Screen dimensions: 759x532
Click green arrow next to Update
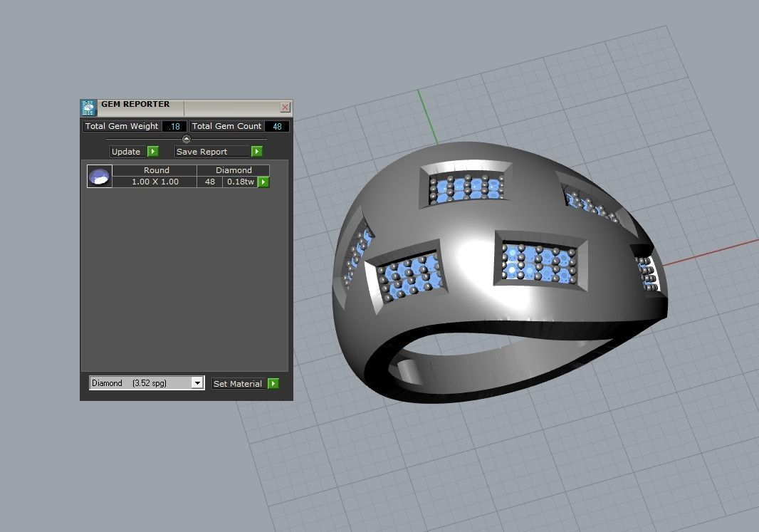pos(153,152)
